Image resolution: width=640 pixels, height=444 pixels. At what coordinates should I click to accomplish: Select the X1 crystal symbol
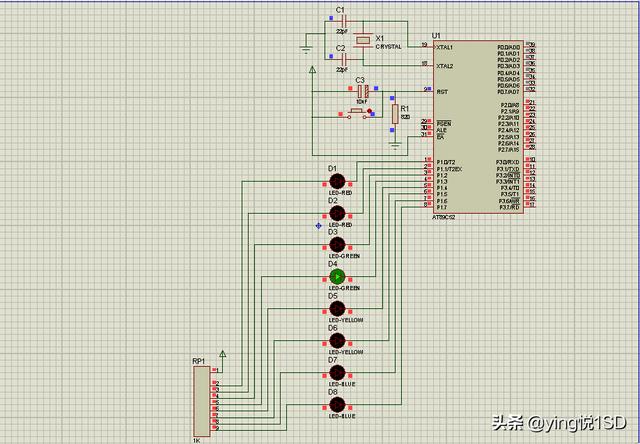(x=362, y=40)
